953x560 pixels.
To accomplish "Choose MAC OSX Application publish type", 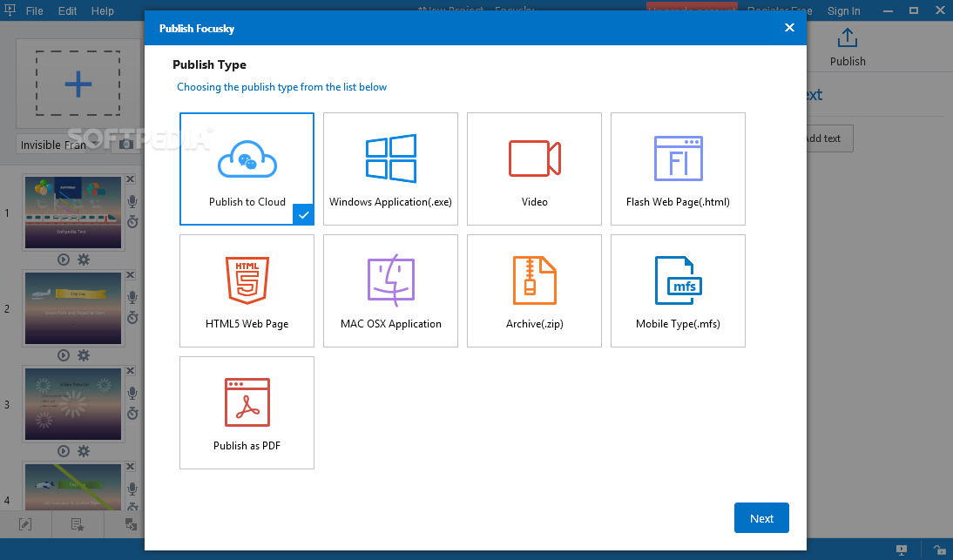I will click(x=390, y=291).
